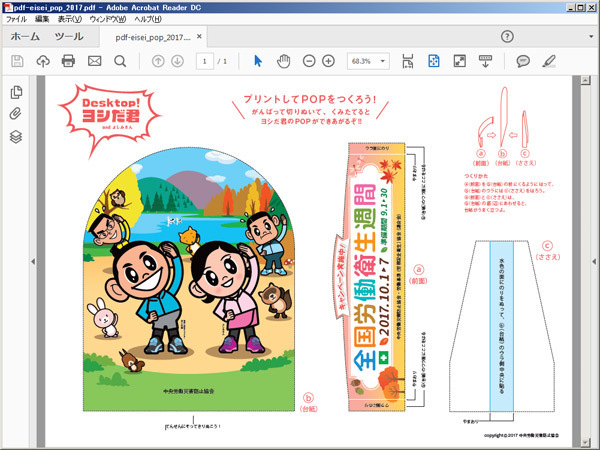The width and height of the screenshot is (600, 450).
Task: Open the highlighter pen tool
Action: tap(548, 61)
